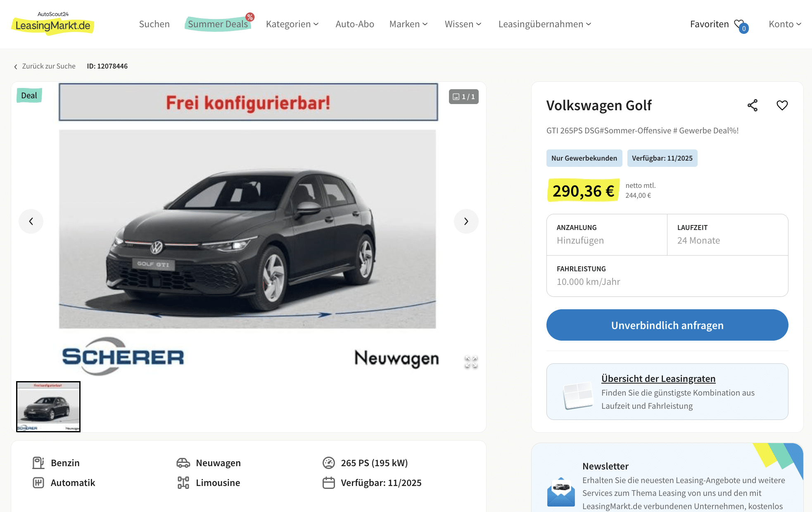Screen dimensions: 812x512
Task: Show the previous car image arrow
Action: click(x=31, y=221)
